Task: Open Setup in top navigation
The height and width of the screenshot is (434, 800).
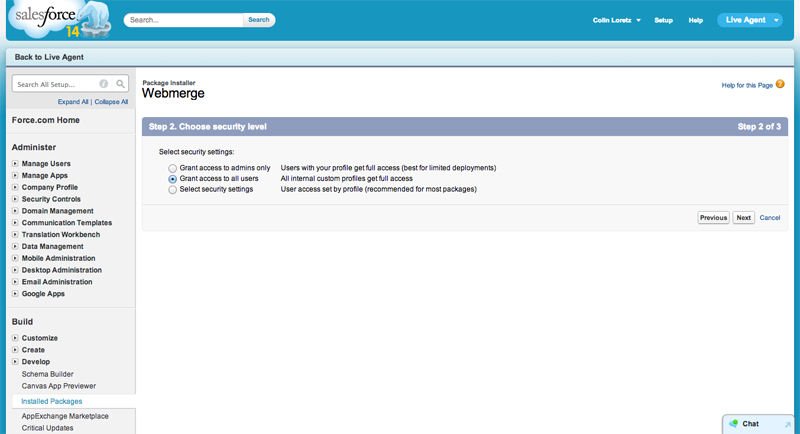Action: click(x=663, y=20)
